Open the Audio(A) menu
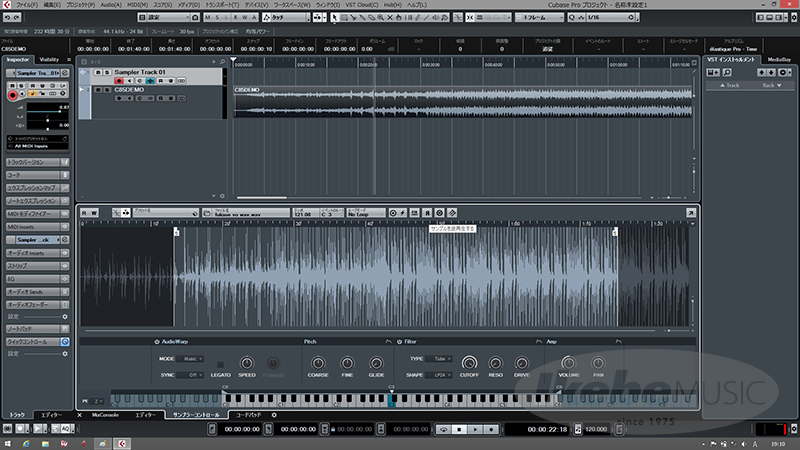800x450 pixels. [111, 5]
